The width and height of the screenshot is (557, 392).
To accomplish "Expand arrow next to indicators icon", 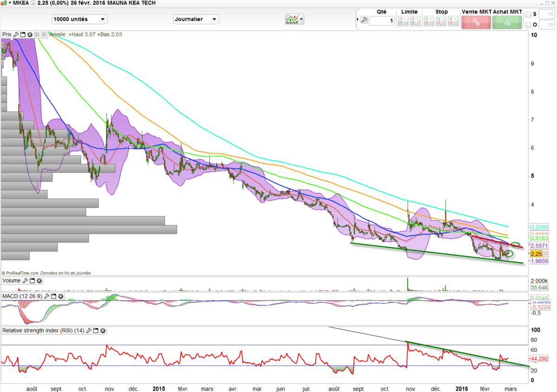I will click(x=302, y=19).
